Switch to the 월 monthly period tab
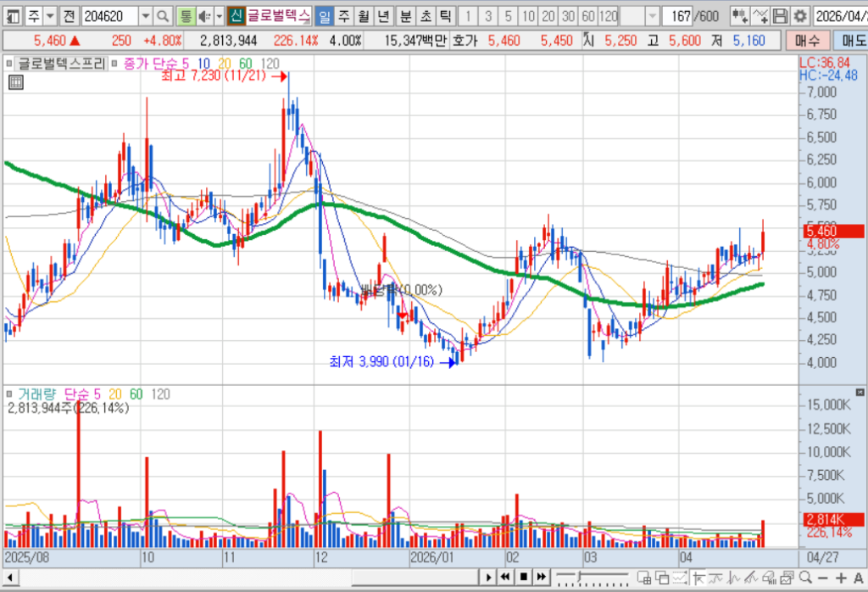Screen dimensions: 868x592 (x=364, y=17)
